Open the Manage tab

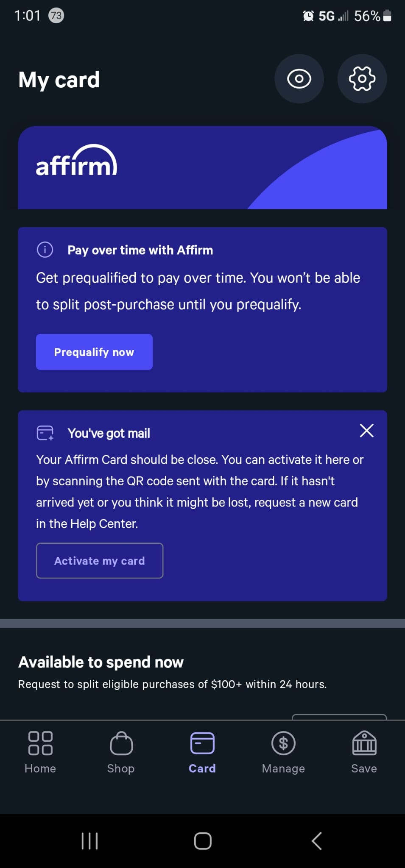click(x=283, y=752)
